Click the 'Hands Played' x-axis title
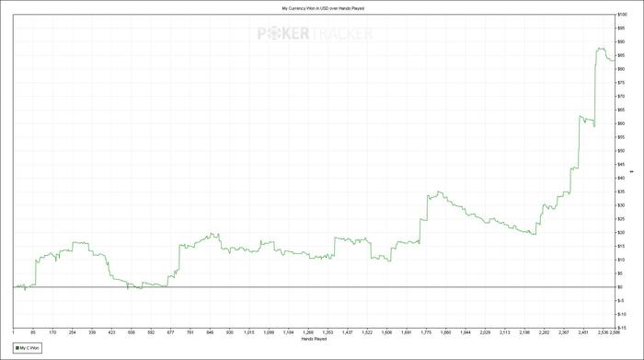644x360 pixels. point(315,339)
